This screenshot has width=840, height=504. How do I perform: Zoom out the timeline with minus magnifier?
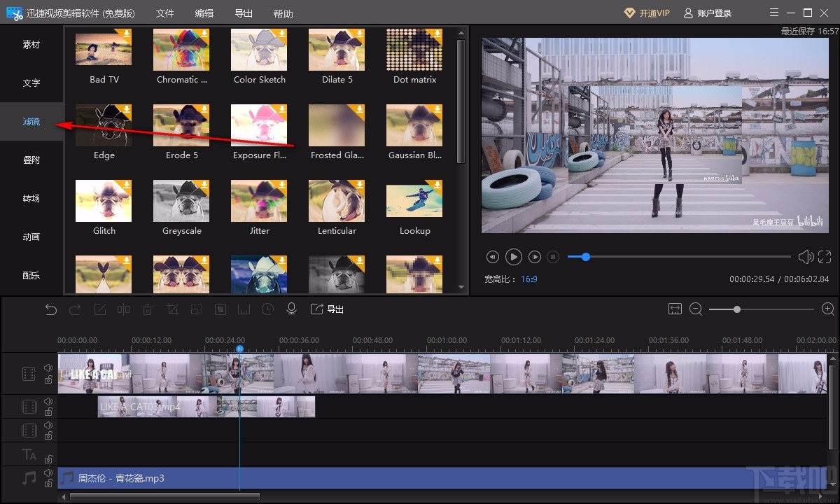pyautogui.click(x=696, y=309)
